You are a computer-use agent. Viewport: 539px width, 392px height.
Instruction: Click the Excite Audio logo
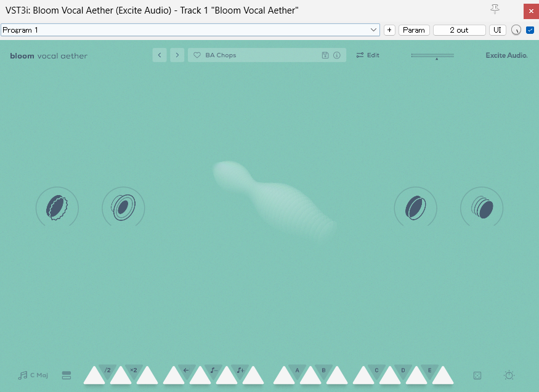pyautogui.click(x=506, y=55)
